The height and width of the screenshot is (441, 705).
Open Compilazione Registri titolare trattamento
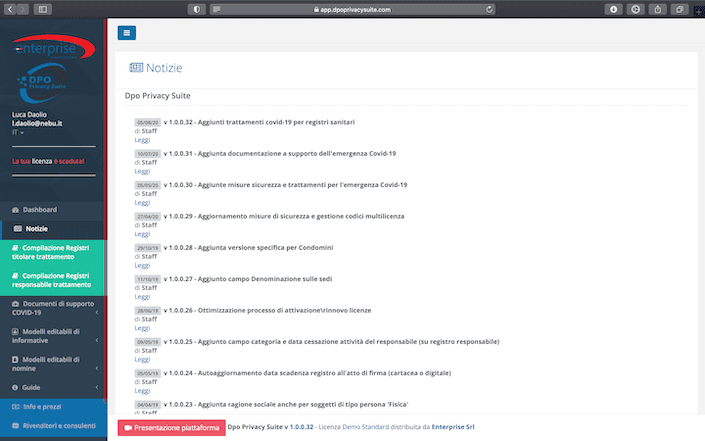point(52,253)
